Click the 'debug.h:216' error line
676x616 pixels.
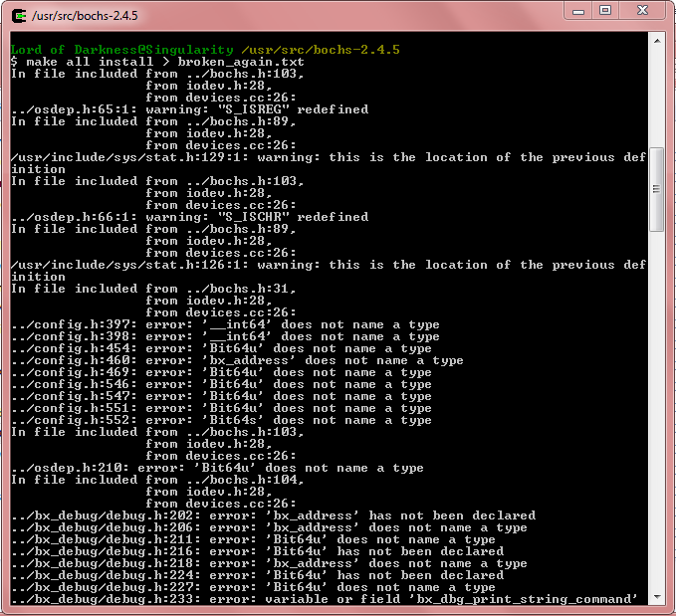coord(257,551)
